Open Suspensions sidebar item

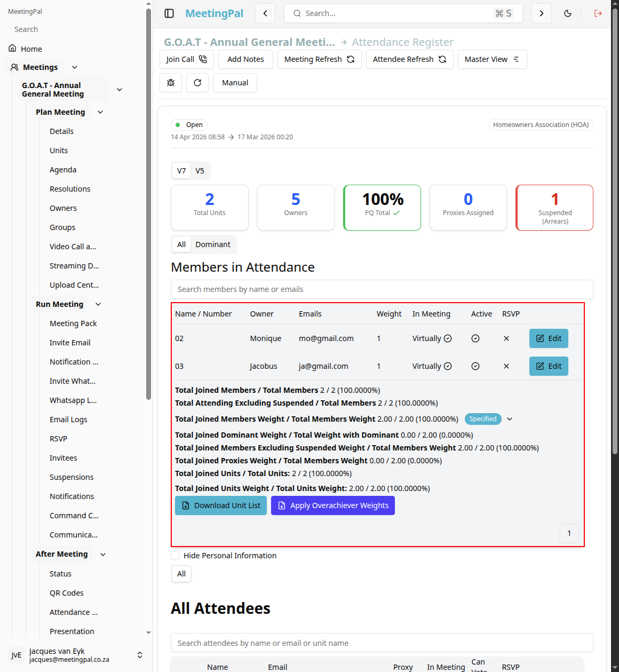click(72, 477)
